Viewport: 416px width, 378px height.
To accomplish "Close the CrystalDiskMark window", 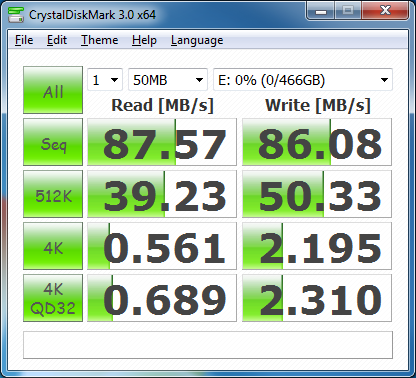I will (385, 11).
